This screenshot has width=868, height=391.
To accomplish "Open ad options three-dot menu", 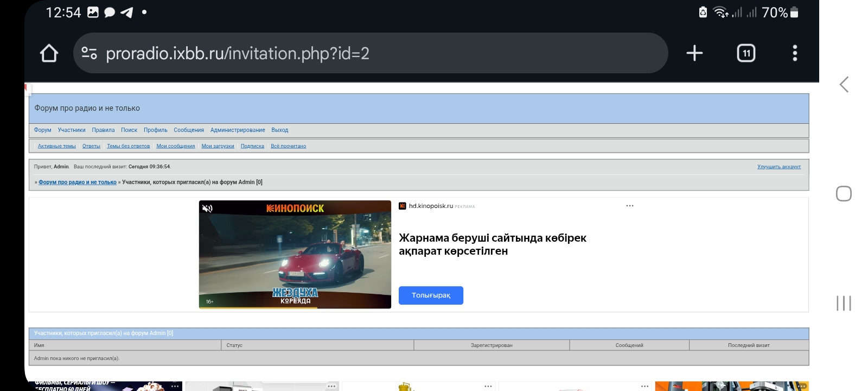I will (x=629, y=206).
